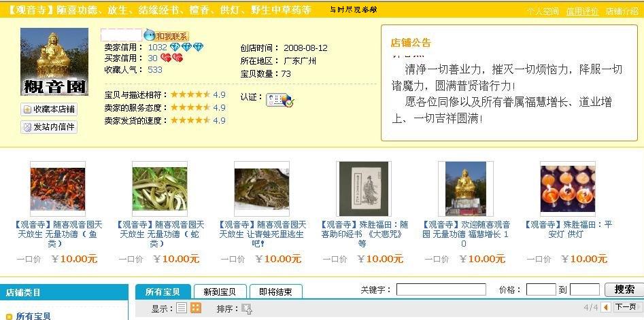Focus the minimum 价格 input field
The width and height of the screenshot is (644, 320).
coord(541,289)
